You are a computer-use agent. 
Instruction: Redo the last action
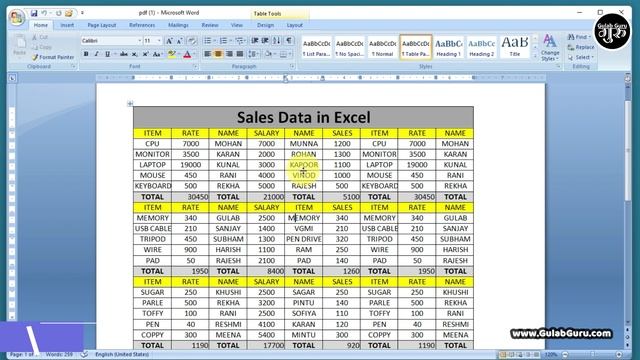tap(58, 13)
